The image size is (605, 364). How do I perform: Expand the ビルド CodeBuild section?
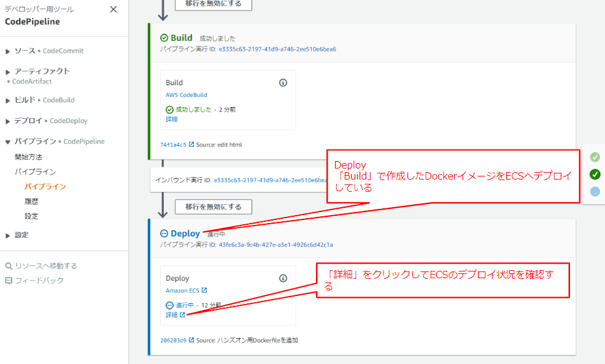8,100
